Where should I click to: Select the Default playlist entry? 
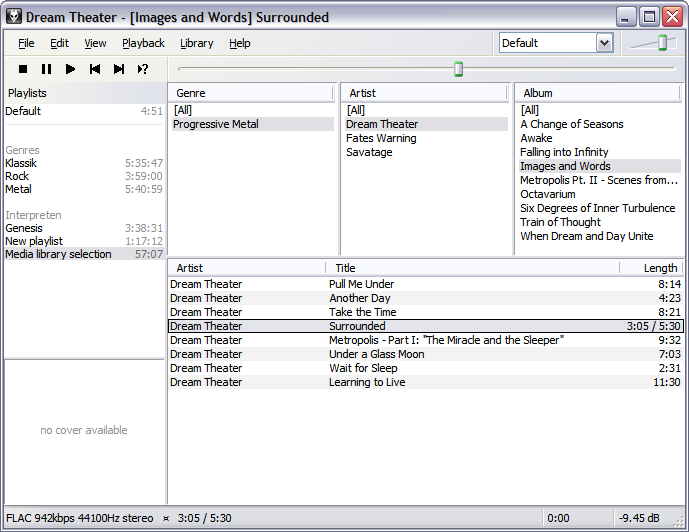tap(84, 111)
